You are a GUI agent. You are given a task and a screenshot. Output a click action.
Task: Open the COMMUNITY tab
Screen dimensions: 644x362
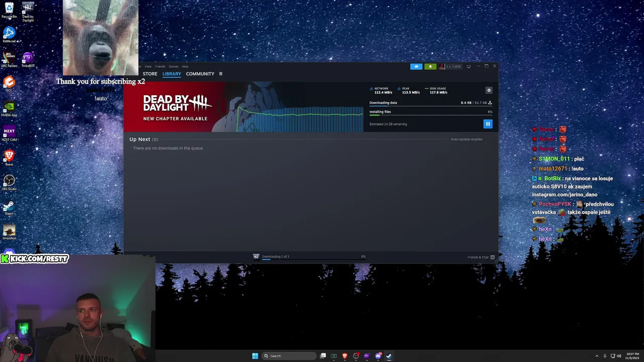[200, 74]
